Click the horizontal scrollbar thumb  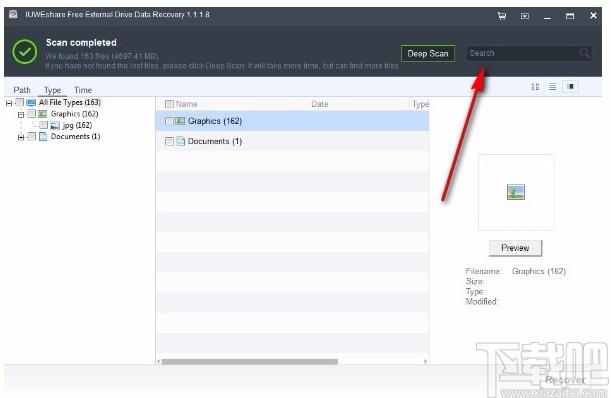pos(249,362)
